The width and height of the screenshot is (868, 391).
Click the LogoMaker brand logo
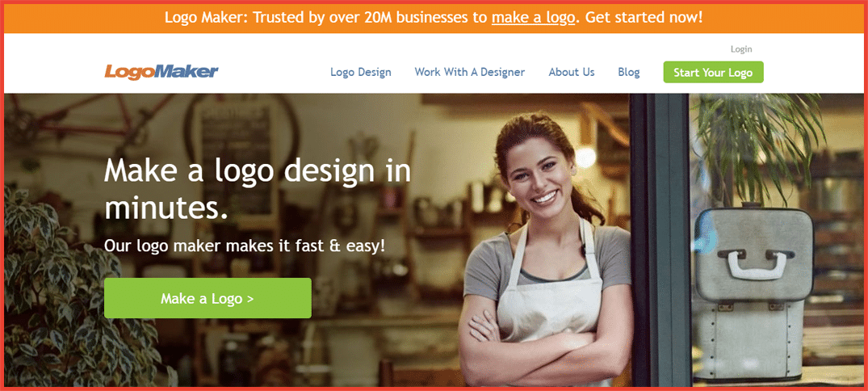(x=161, y=72)
